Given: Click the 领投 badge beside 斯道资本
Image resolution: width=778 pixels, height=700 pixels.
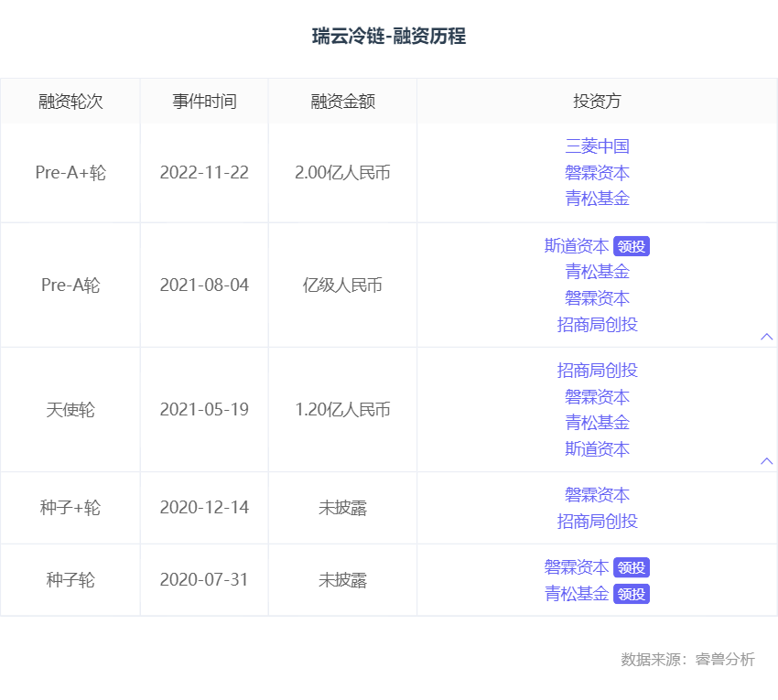Looking at the screenshot, I should (631, 246).
